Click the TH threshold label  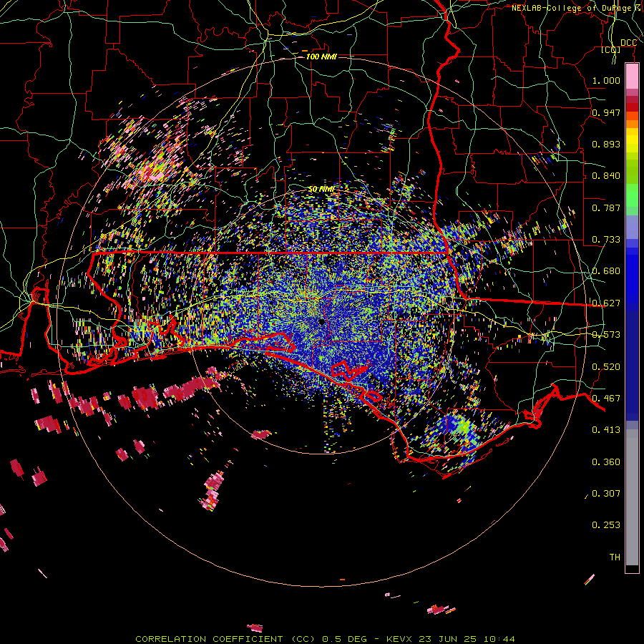pos(615,557)
